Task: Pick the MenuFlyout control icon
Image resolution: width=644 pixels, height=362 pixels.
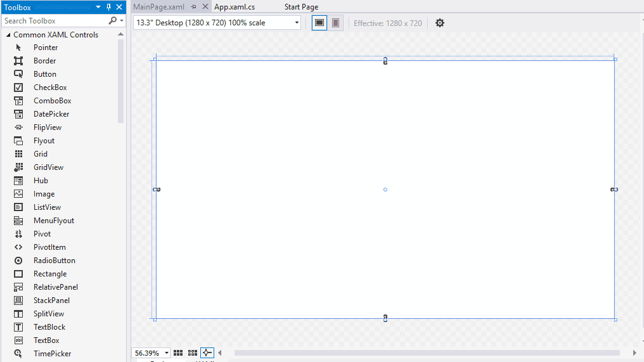Action: pos(18,221)
